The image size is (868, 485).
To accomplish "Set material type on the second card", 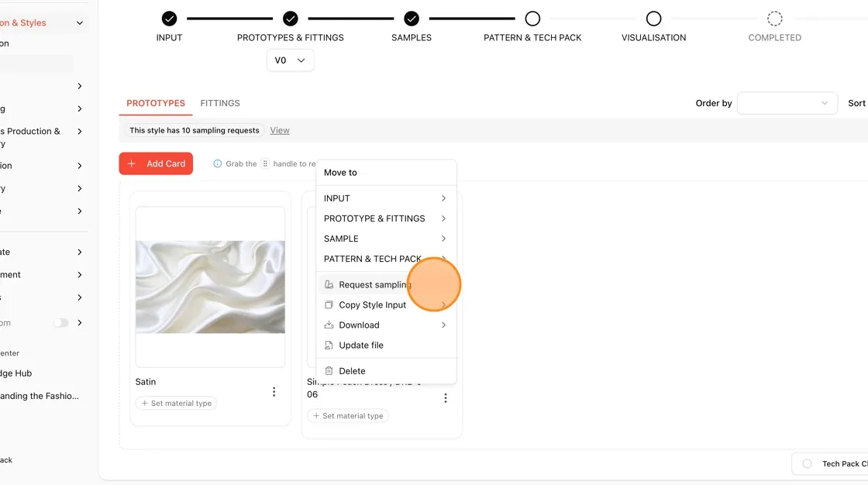I will (x=348, y=416).
